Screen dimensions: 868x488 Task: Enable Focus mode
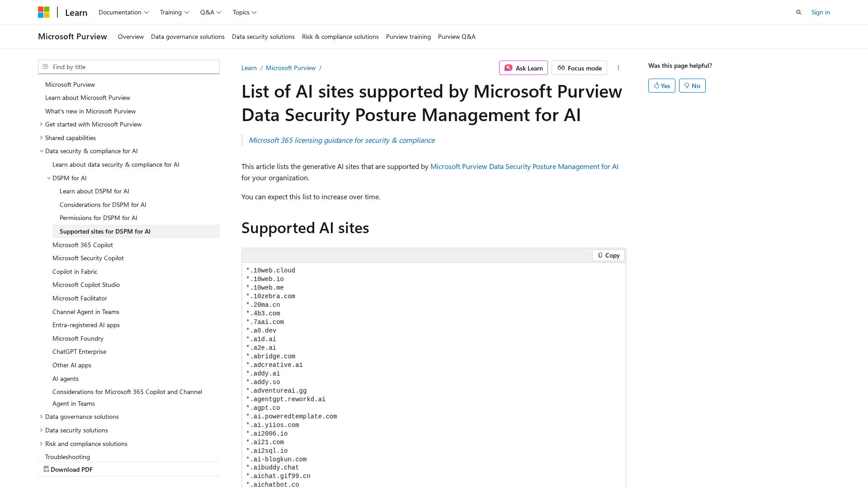[579, 68]
